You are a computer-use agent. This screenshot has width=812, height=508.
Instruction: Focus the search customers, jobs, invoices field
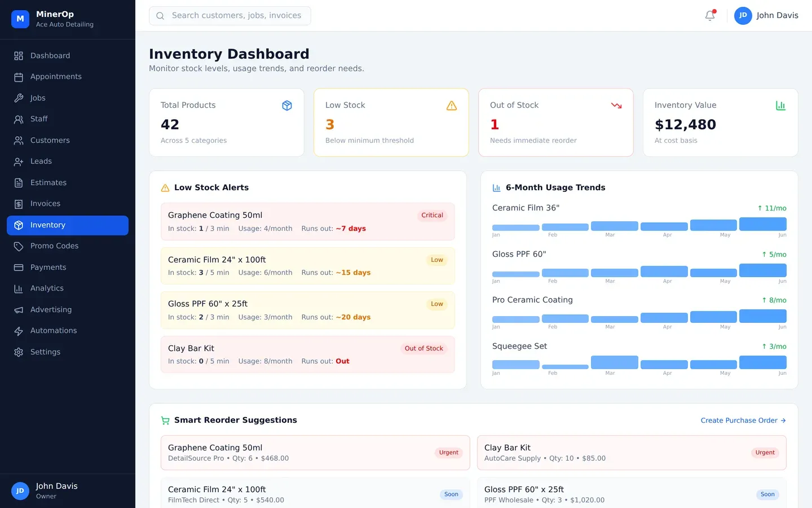coord(236,16)
